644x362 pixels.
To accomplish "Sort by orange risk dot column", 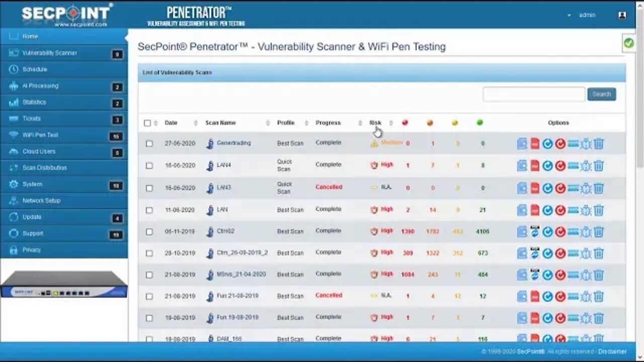I will (x=430, y=123).
